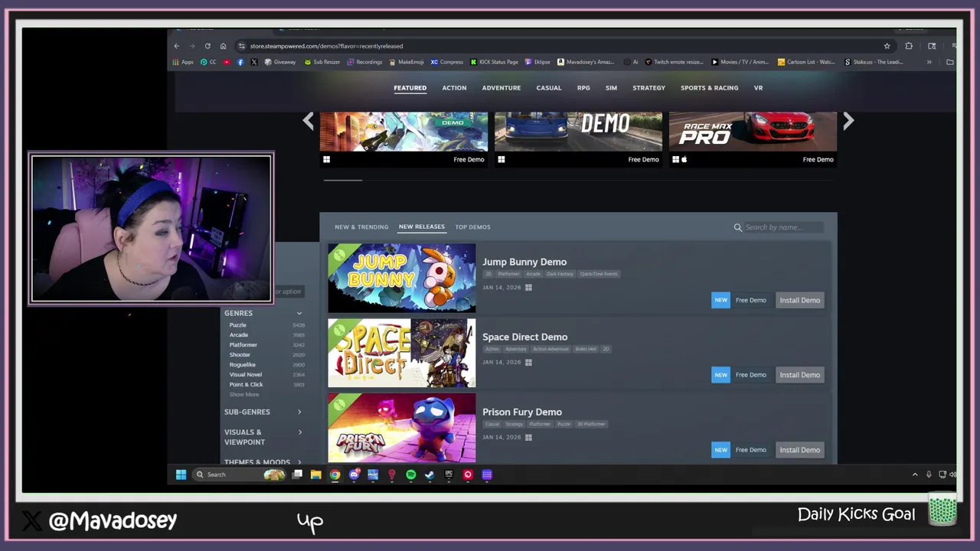Open the RACE MAX PRO demo thumbnail
The image size is (980, 551).
click(x=753, y=132)
